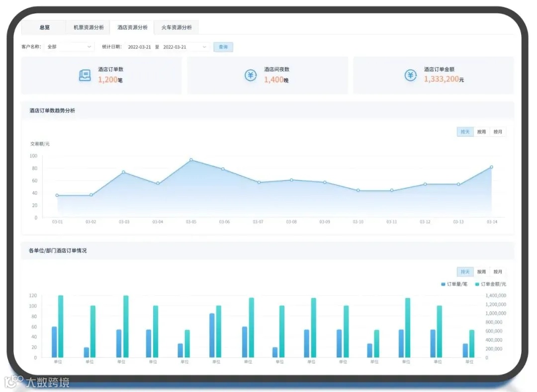Click the 酒店订单金额 yen circle icon

[410, 75]
